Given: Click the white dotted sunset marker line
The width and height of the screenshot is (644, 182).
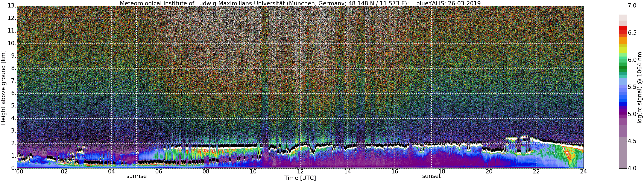Looking at the screenshot, I should pyautogui.click(x=432, y=87).
